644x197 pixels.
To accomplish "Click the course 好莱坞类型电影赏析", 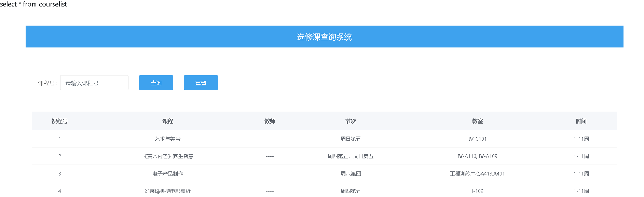I will click(168, 191).
